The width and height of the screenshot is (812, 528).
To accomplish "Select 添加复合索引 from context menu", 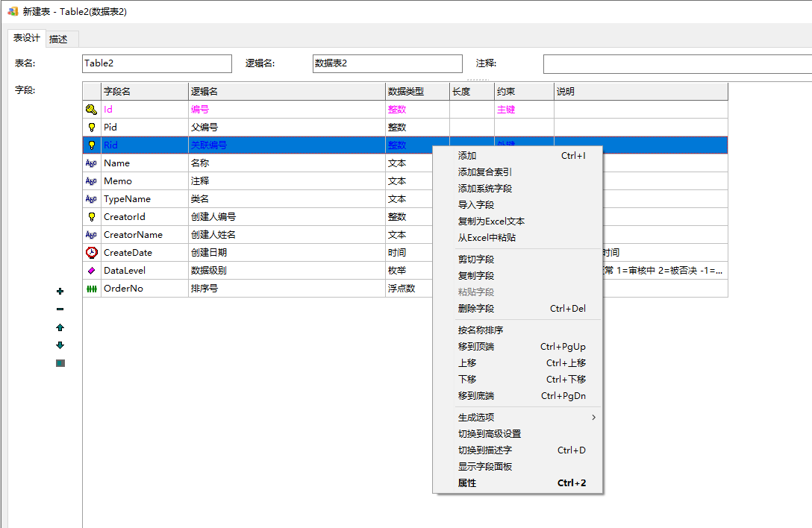I will [x=484, y=172].
